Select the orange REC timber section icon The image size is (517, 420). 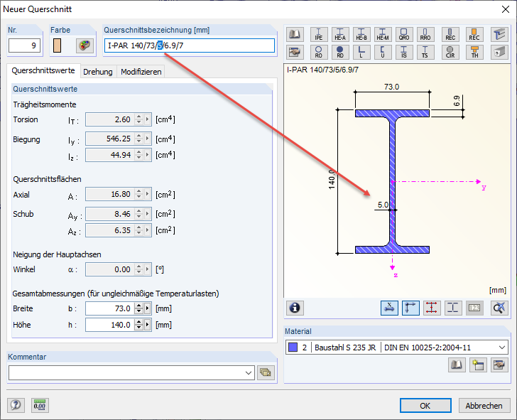pyautogui.click(x=474, y=34)
